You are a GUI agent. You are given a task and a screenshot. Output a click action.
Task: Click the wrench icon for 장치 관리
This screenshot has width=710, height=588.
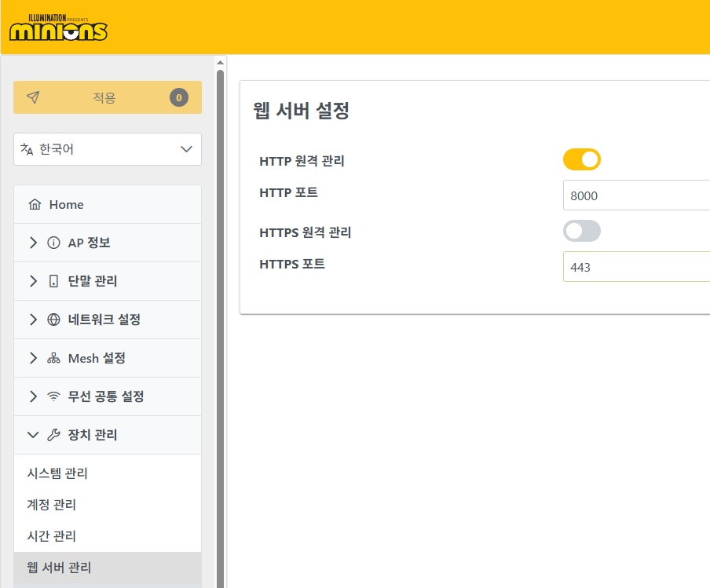point(53,436)
